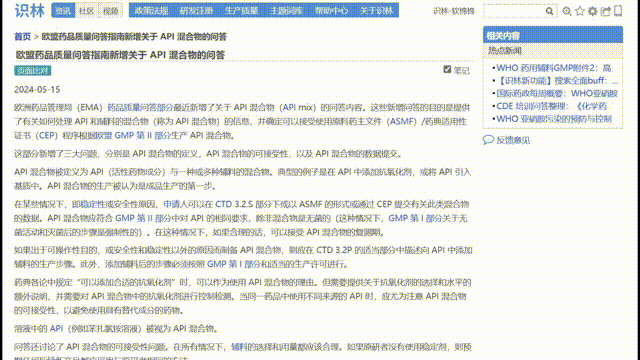640x360 pixels.
Task: Click the article title heading about API 混合物
Action: coord(120,55)
